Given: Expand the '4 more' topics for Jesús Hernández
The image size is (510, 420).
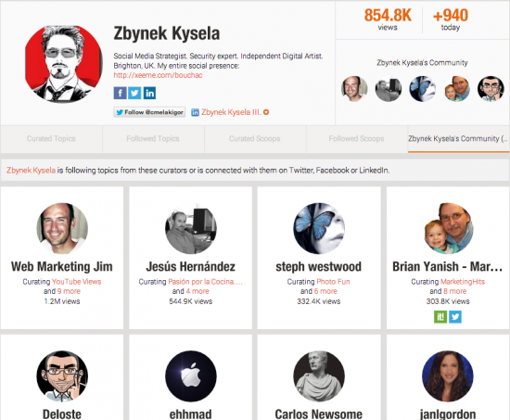Looking at the screenshot, I should pos(198,291).
